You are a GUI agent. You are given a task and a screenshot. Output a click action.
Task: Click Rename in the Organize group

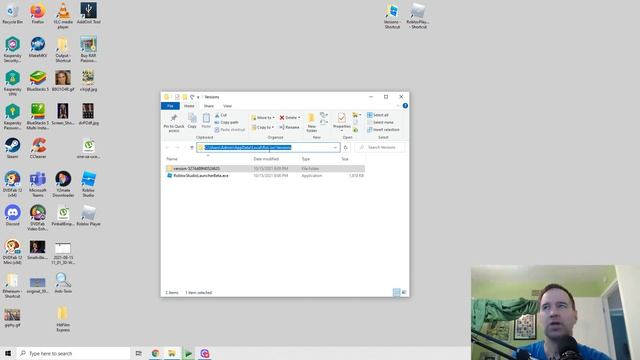tap(289, 127)
